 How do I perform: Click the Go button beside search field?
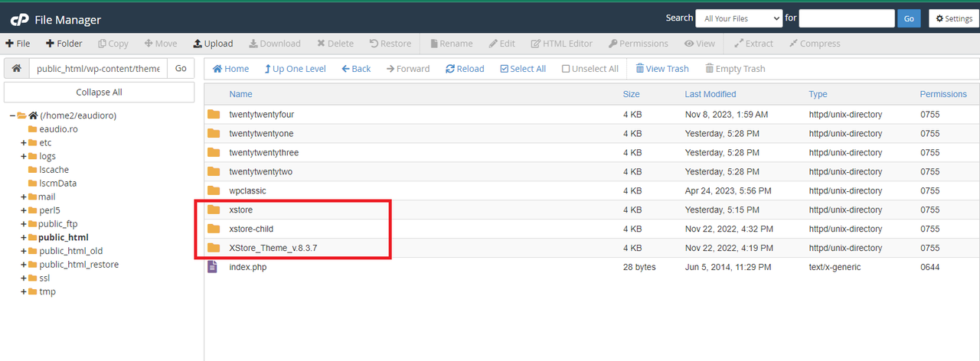click(x=909, y=18)
